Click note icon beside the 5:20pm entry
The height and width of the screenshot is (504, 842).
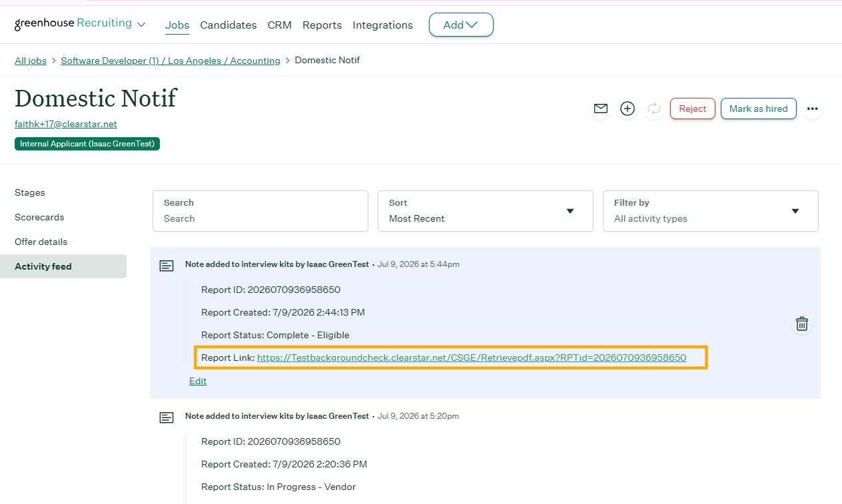click(167, 418)
